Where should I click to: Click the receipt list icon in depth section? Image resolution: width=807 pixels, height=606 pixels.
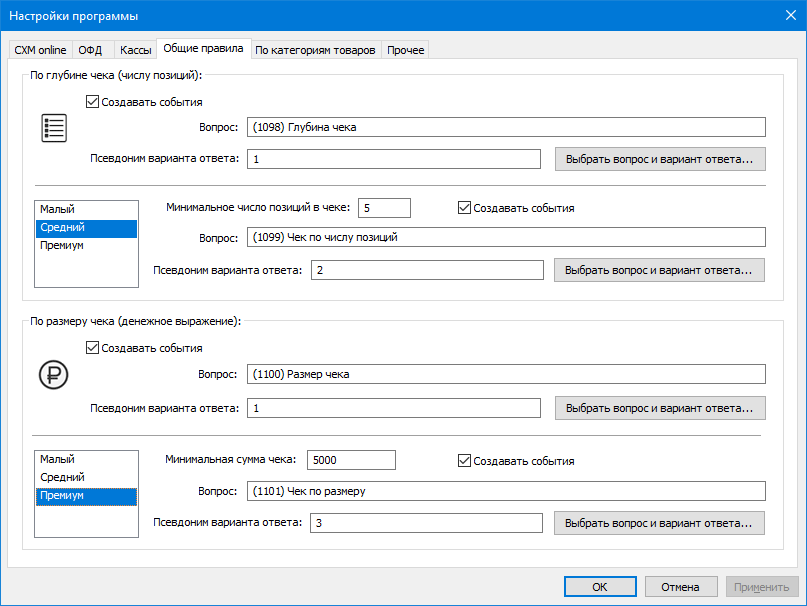(53, 128)
